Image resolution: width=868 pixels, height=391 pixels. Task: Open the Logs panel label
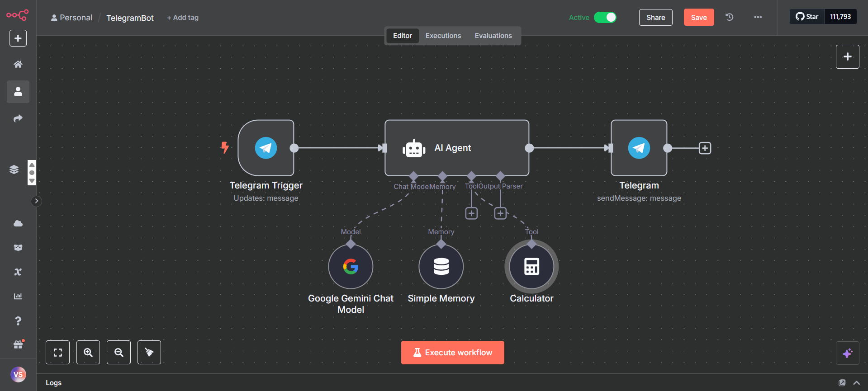pos(53,383)
